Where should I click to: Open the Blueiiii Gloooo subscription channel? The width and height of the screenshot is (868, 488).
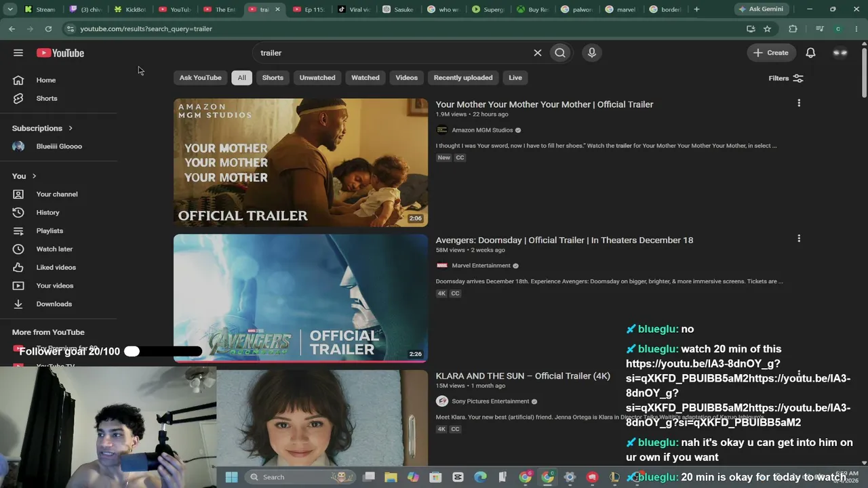point(58,146)
